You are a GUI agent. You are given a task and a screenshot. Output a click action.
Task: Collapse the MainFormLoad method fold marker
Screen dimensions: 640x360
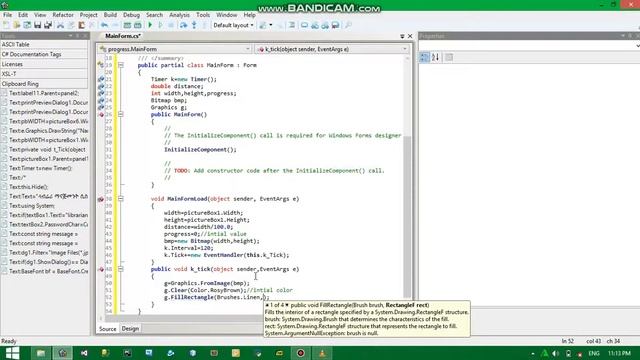(121, 199)
